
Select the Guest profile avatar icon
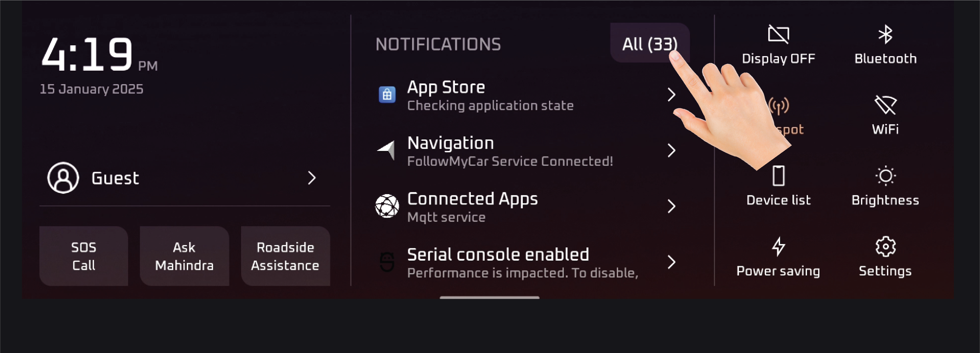tap(63, 178)
